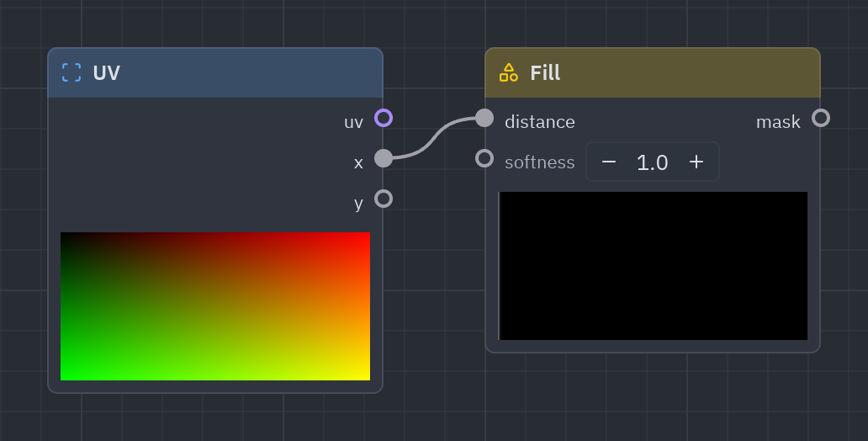Click the UV gradient preview thumbnail
This screenshot has width=868, height=441.
(215, 306)
